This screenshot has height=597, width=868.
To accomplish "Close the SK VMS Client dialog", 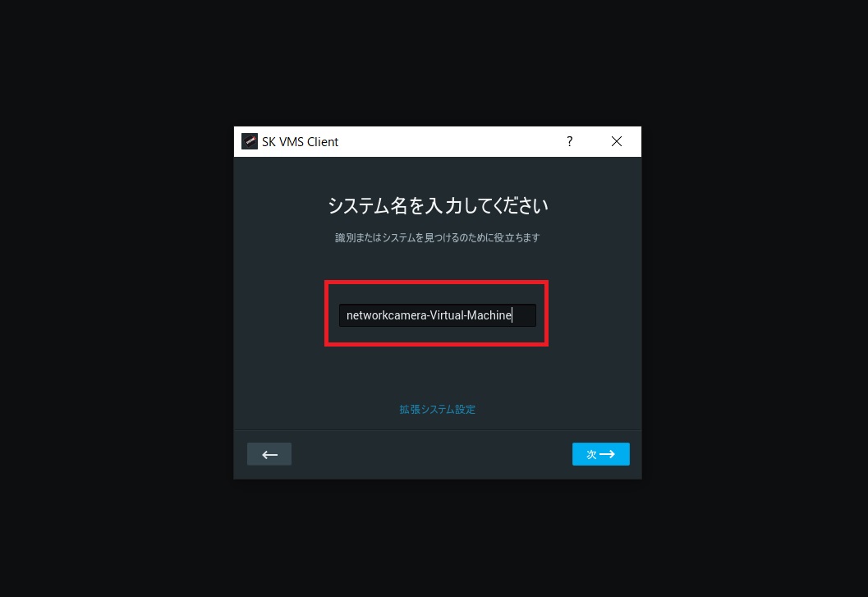I will coord(617,141).
